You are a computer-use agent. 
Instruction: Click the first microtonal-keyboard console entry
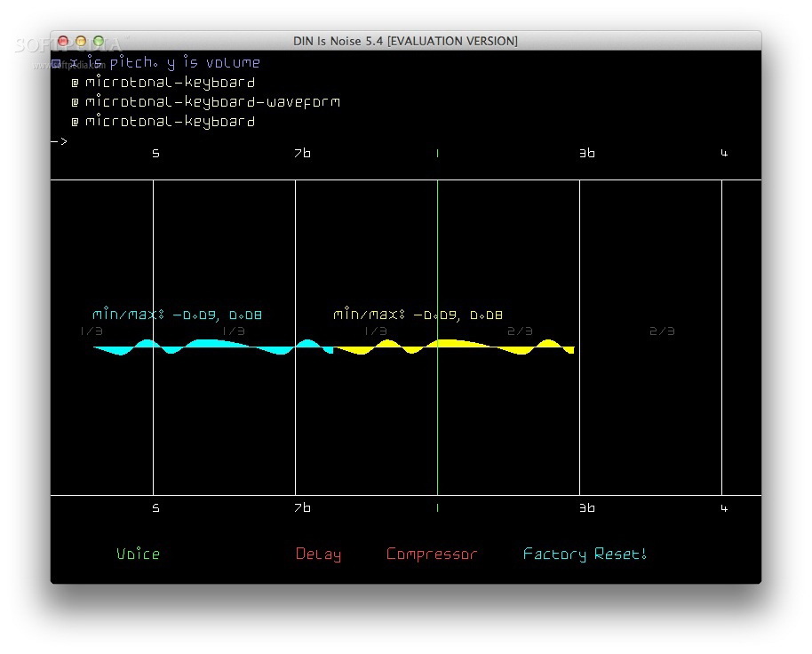(170, 82)
